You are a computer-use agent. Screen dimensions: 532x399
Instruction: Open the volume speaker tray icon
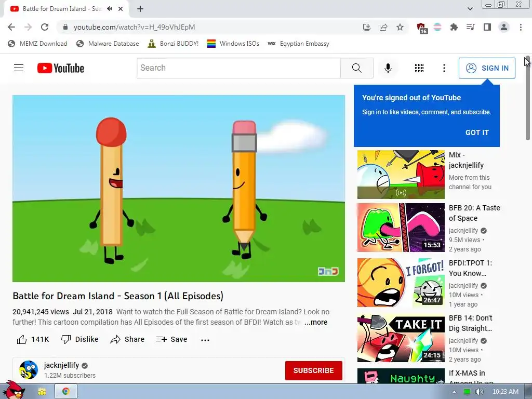(479, 392)
